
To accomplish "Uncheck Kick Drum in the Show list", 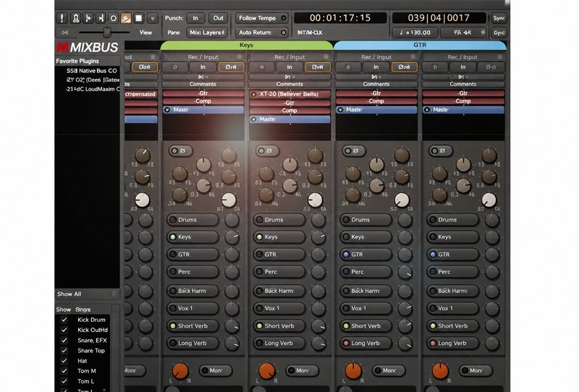I will (x=64, y=320).
